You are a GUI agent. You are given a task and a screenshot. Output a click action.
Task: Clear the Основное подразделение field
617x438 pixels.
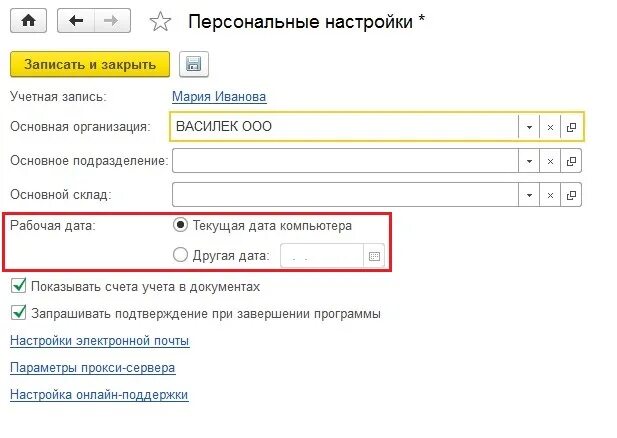(550, 161)
